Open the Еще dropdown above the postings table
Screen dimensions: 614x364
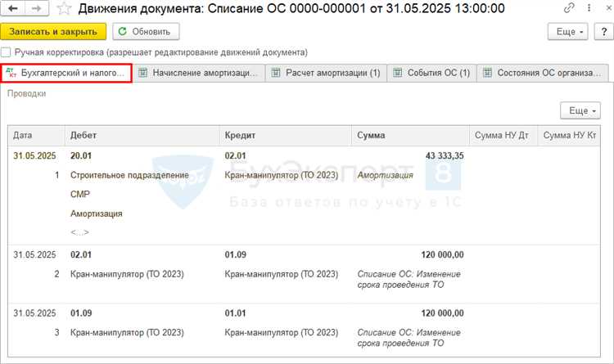[580, 110]
